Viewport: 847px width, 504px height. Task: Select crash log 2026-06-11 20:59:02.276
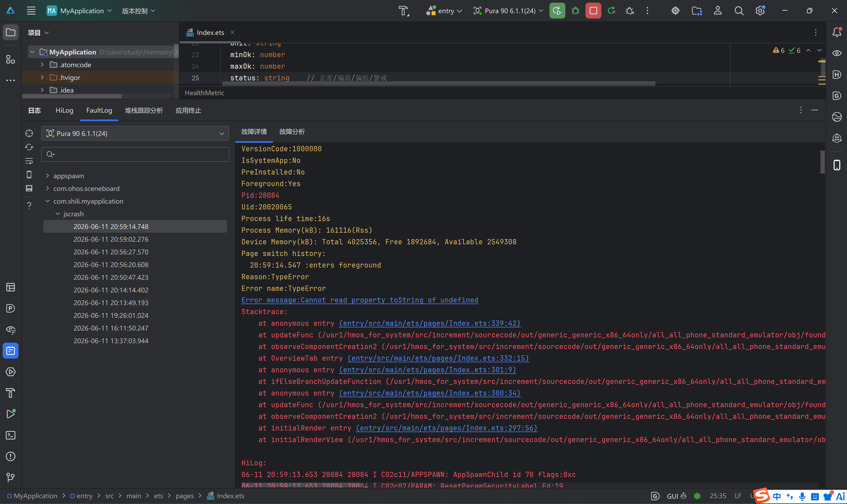coord(111,239)
